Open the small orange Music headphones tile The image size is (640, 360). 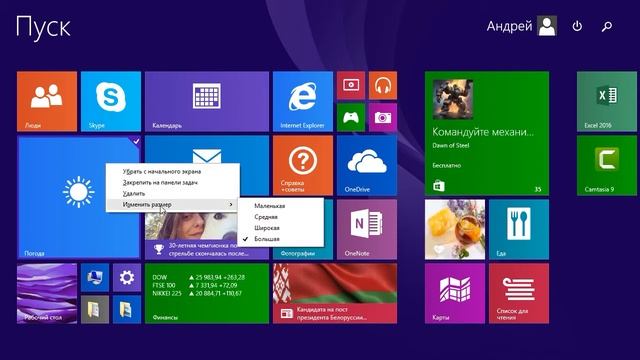pos(383,85)
